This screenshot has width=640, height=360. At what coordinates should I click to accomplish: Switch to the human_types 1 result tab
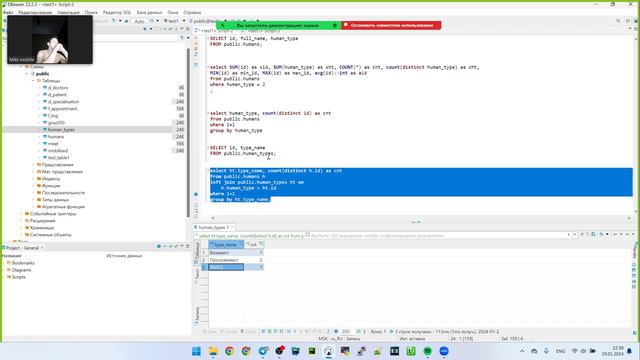tap(214, 227)
